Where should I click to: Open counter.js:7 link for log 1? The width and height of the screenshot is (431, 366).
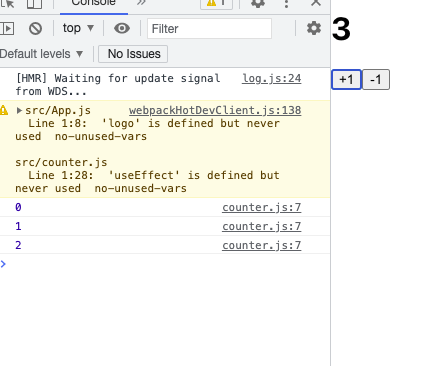[x=262, y=226]
